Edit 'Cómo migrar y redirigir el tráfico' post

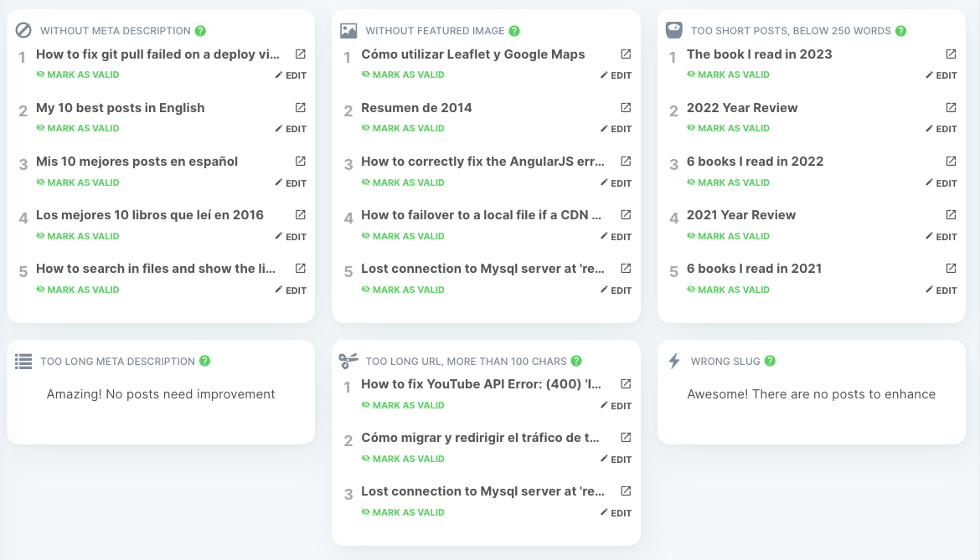tap(616, 459)
